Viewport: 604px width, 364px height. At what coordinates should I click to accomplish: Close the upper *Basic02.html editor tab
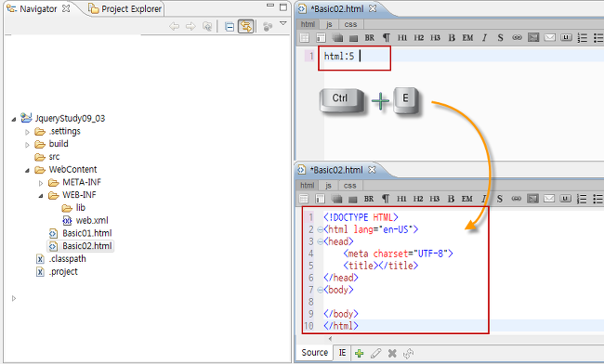[x=373, y=8]
